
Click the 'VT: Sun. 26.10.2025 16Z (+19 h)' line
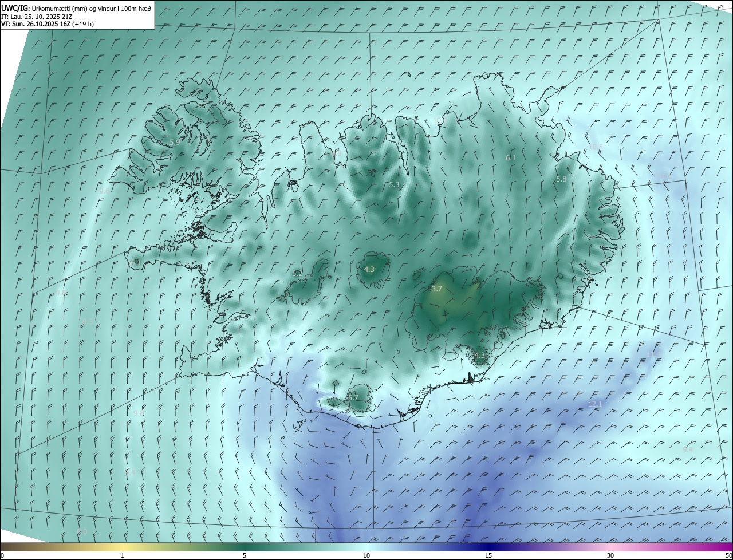48,24
